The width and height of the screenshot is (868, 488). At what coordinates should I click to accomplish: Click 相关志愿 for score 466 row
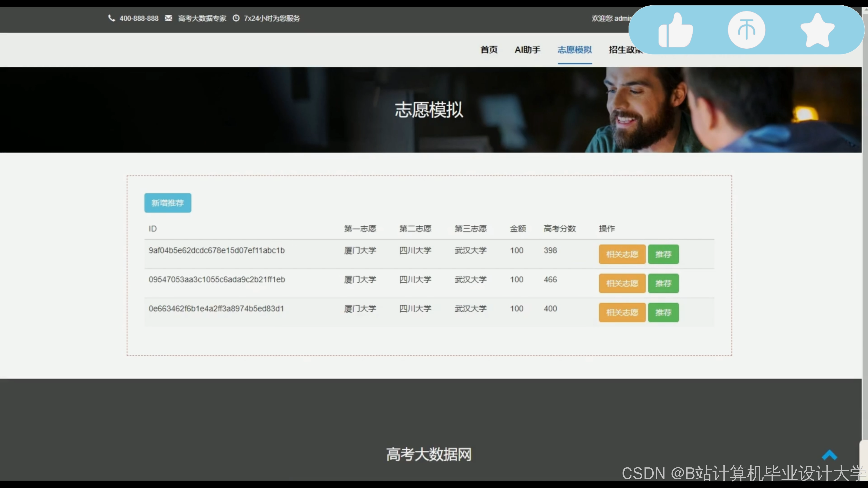pyautogui.click(x=622, y=283)
